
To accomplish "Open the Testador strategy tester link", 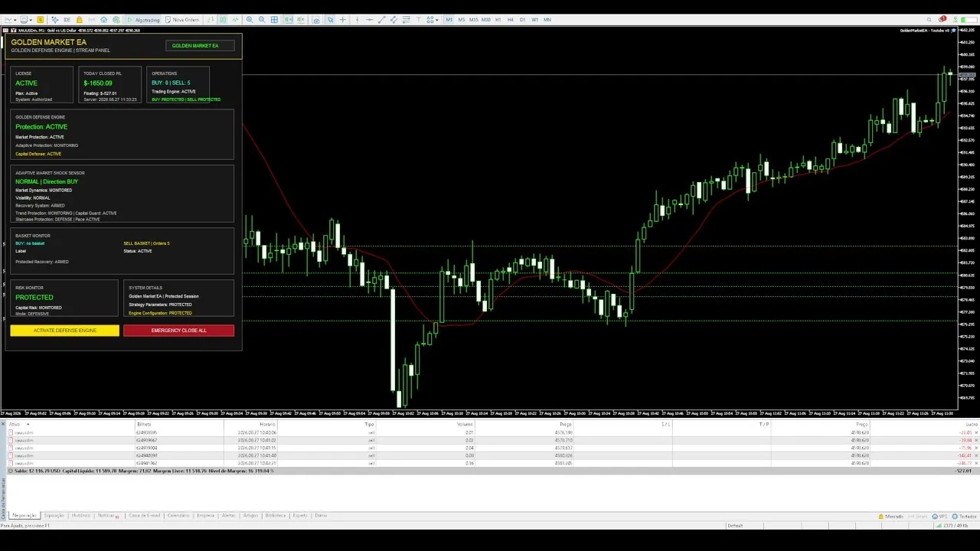I will [965, 517].
